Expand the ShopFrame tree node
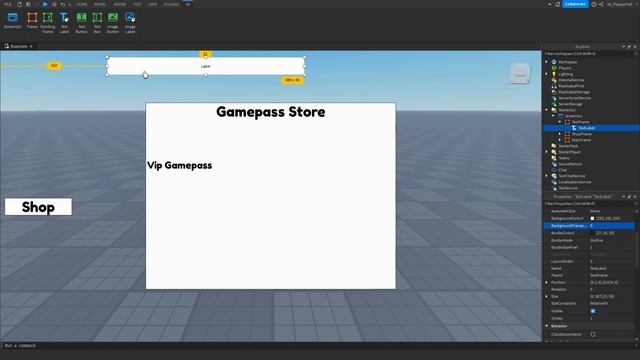This screenshot has height=360, width=640. pos(560,134)
